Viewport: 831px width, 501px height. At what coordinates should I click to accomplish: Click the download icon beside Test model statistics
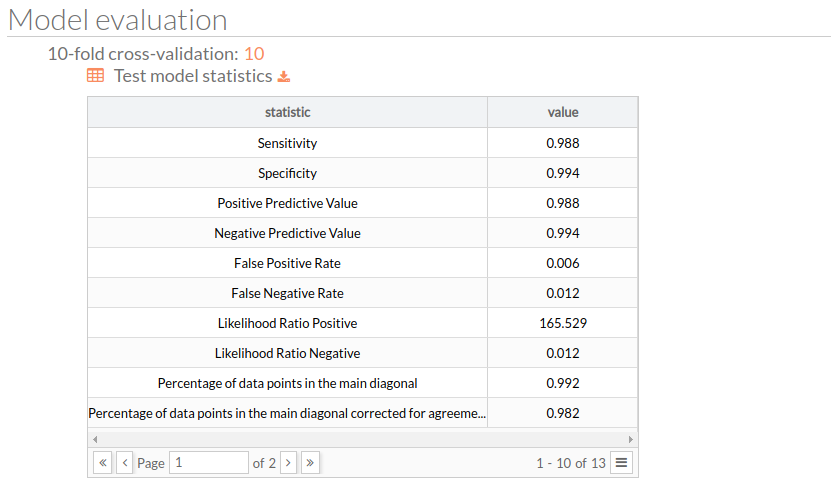coord(284,77)
